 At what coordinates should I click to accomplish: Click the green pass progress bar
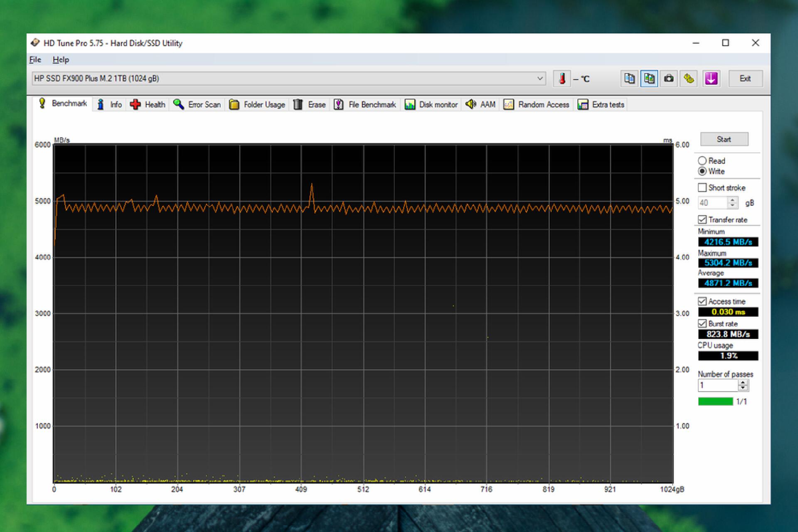715,401
